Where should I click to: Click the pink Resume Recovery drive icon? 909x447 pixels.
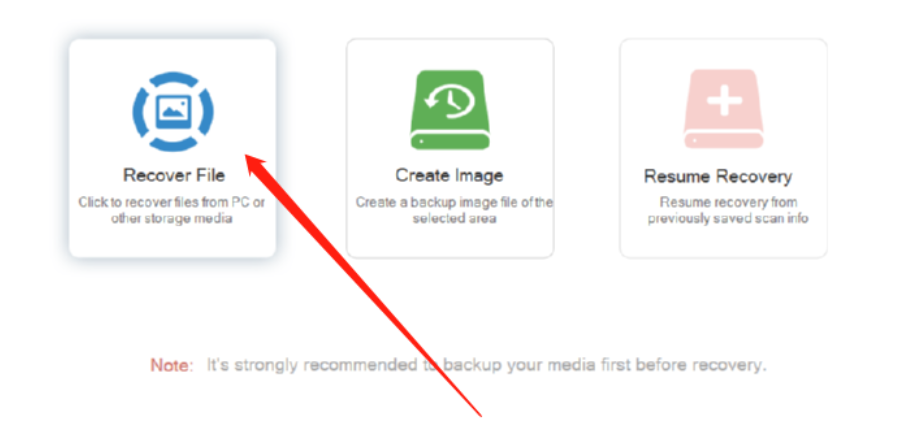coord(723,109)
